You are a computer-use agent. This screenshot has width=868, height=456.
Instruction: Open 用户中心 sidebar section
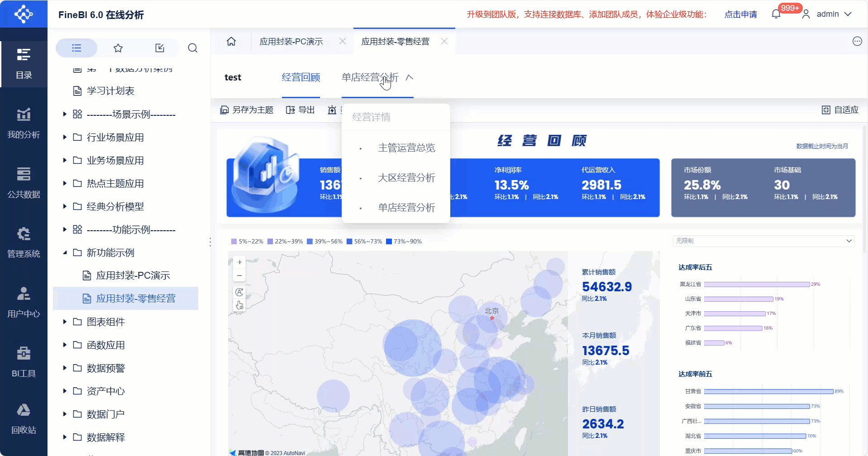(x=24, y=302)
